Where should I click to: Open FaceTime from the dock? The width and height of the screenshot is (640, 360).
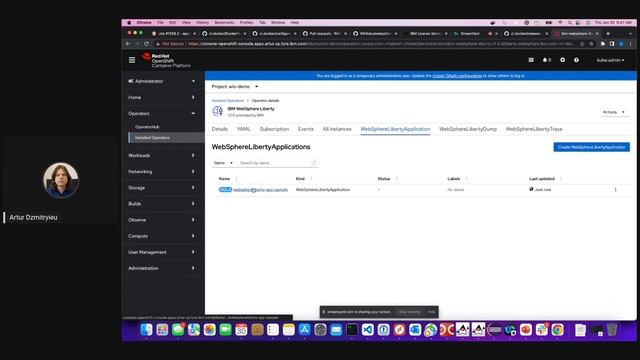225,330
